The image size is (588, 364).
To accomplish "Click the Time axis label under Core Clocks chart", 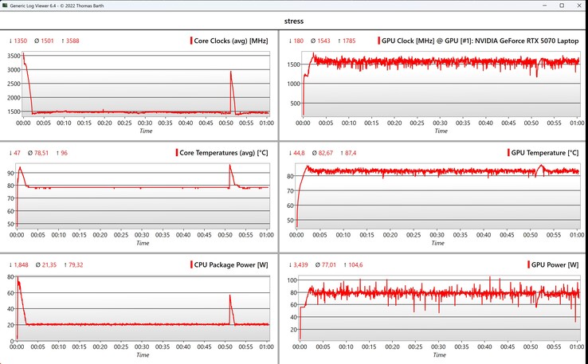I will (145, 131).
